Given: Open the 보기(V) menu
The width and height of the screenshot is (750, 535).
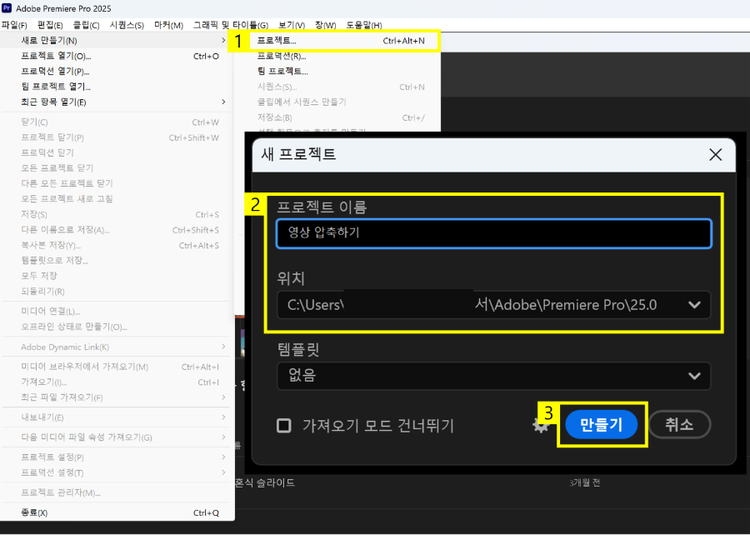Looking at the screenshot, I should point(292,25).
